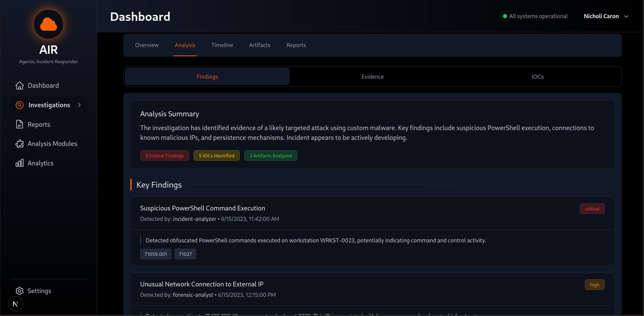Click the obfuscated PowerShell commands description
The height and width of the screenshot is (316, 644).
click(x=316, y=240)
